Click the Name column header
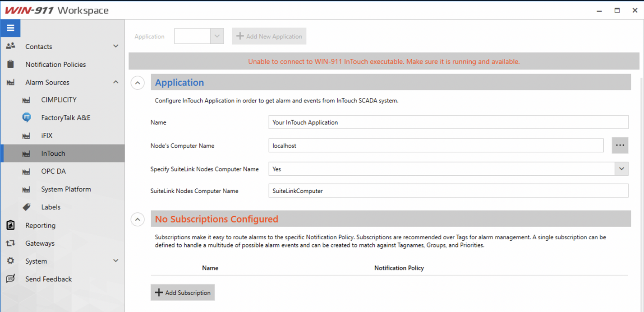This screenshot has width=644, height=312. tap(210, 268)
